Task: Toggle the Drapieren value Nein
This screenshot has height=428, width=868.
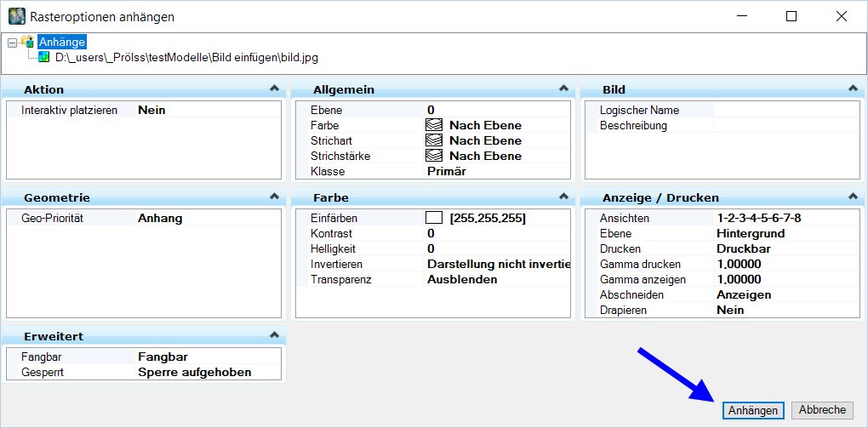Action: [x=786, y=310]
